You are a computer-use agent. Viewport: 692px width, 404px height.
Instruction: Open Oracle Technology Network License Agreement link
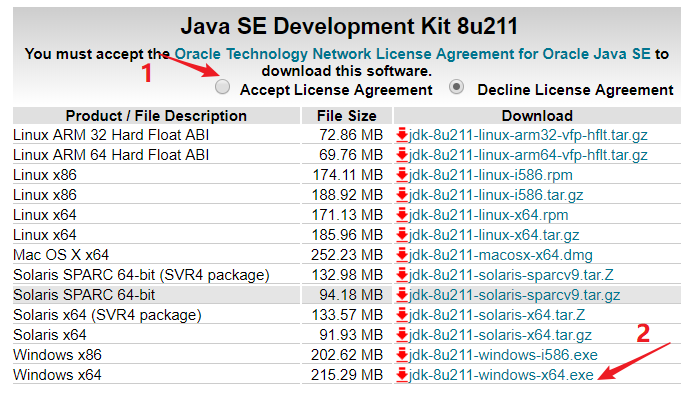pos(412,54)
